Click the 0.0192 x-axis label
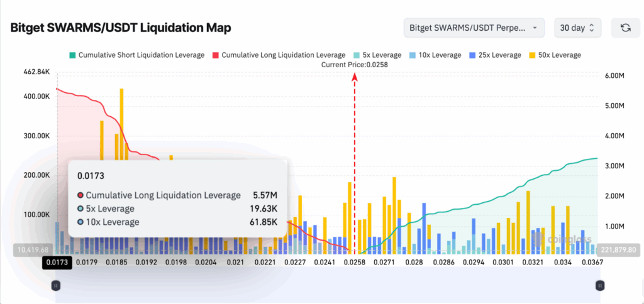 146,263
